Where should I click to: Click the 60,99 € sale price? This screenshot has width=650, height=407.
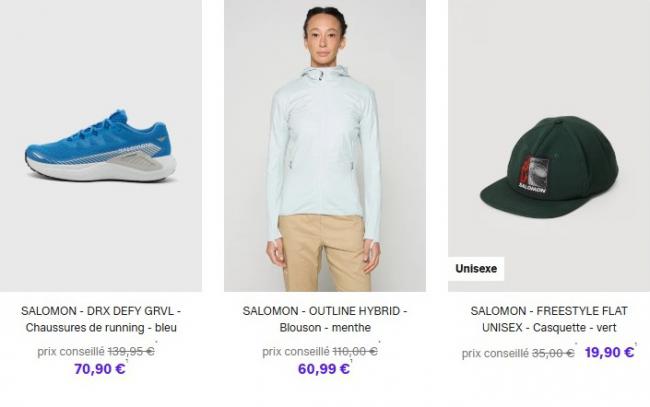click(324, 368)
